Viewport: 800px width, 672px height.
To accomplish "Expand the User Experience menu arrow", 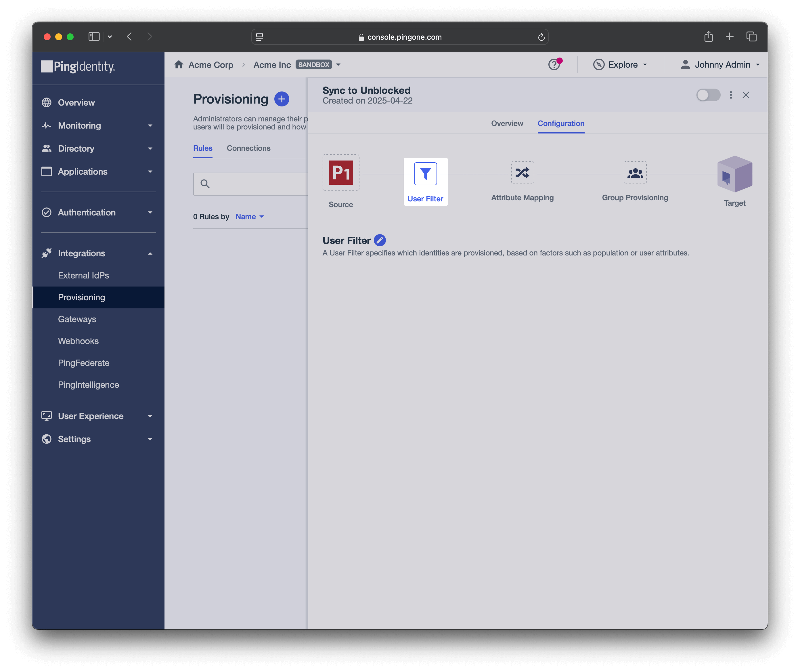I will click(x=150, y=416).
